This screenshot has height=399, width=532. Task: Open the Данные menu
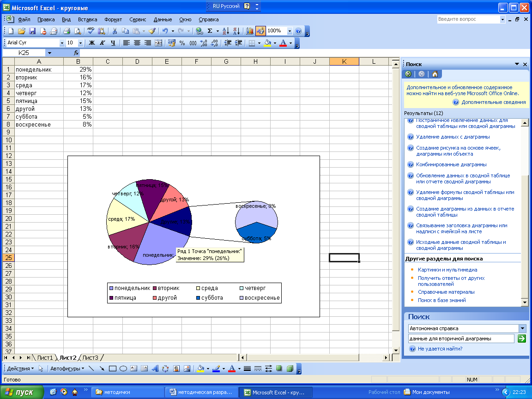tap(163, 20)
